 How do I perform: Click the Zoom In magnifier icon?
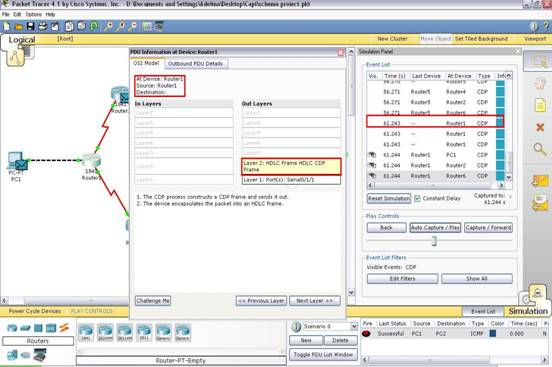(x=108, y=26)
